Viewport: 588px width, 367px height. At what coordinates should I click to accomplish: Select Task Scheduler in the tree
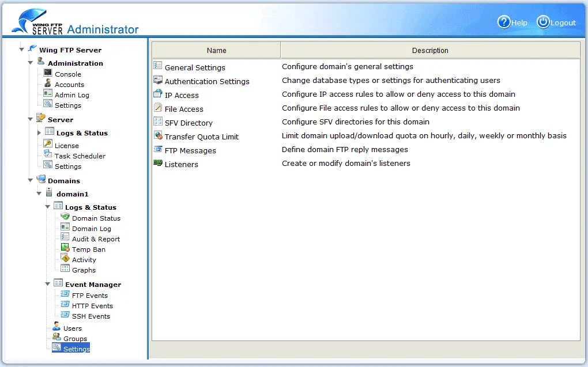click(80, 156)
